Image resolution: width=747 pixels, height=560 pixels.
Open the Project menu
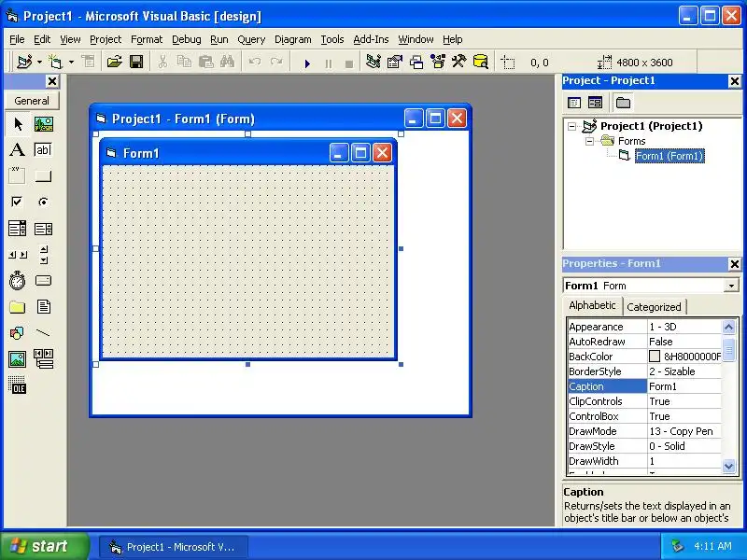click(x=106, y=39)
